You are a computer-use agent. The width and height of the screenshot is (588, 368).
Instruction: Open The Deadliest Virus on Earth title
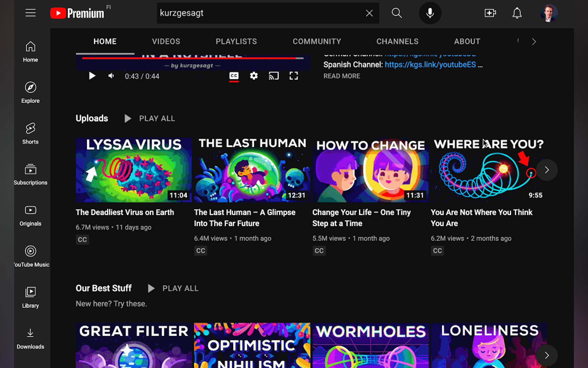tap(125, 212)
